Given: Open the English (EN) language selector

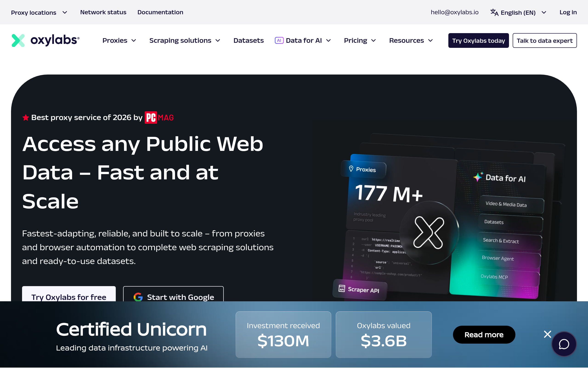Looking at the screenshot, I should pos(518,12).
